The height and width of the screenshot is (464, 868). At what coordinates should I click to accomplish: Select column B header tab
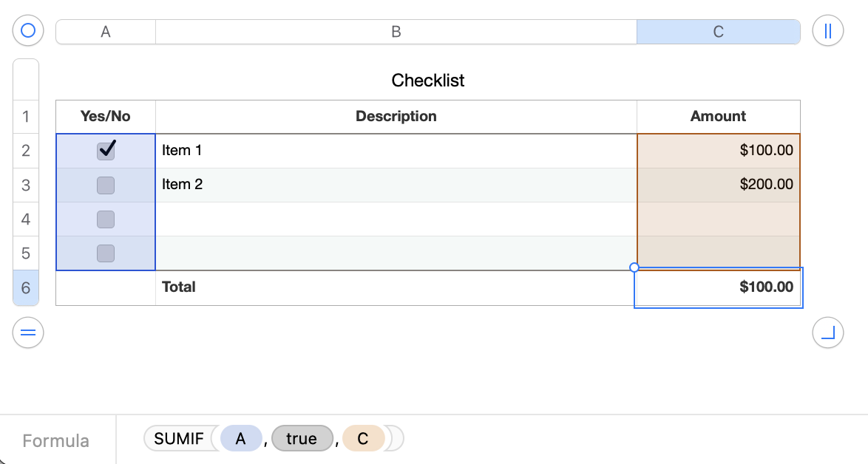pos(396,32)
